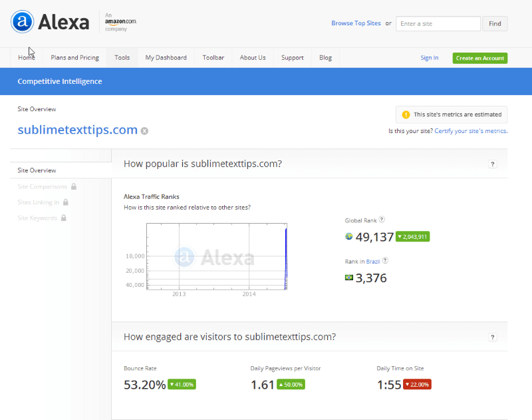Click Certify your site's metrics link
Viewport: 532px width, 420px height.
pos(471,131)
